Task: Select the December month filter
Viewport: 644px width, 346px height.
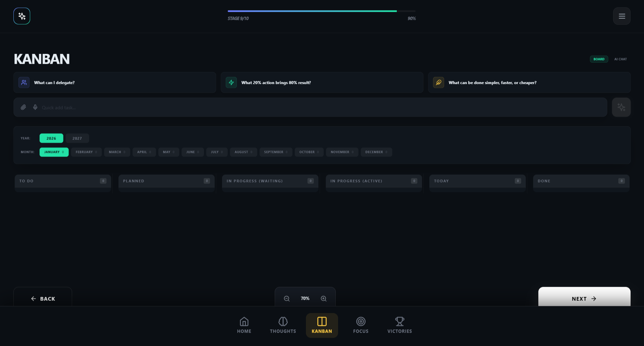Action: [x=376, y=152]
